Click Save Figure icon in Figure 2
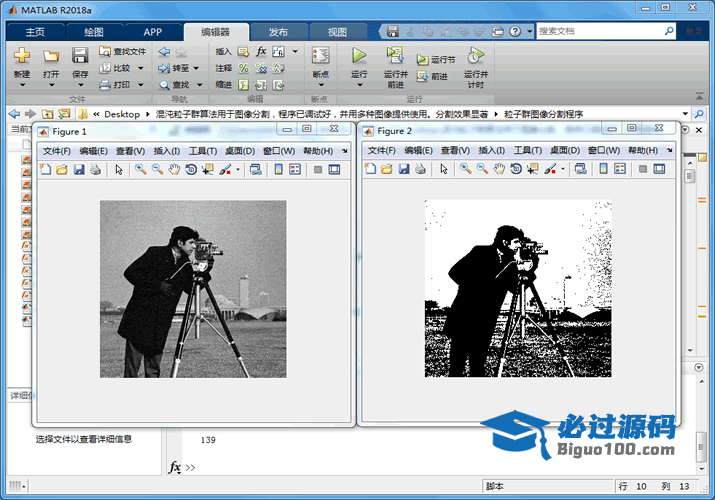This screenshot has width=715, height=500. pyautogui.click(x=404, y=169)
